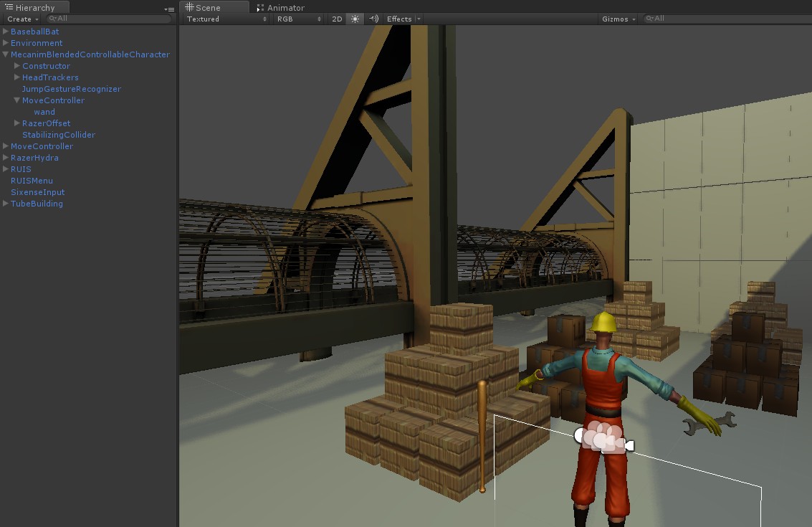Click the Hierarchy search magnifier icon
This screenshot has height=527, width=812.
click(52, 18)
